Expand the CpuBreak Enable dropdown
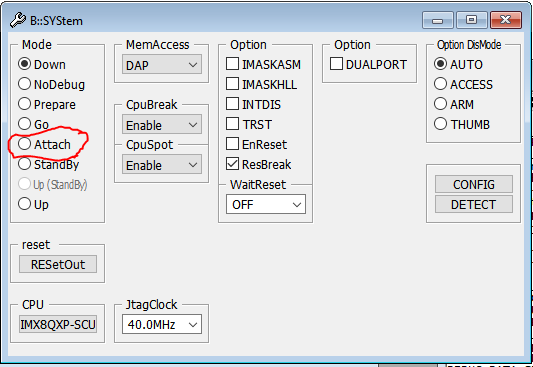 162,125
